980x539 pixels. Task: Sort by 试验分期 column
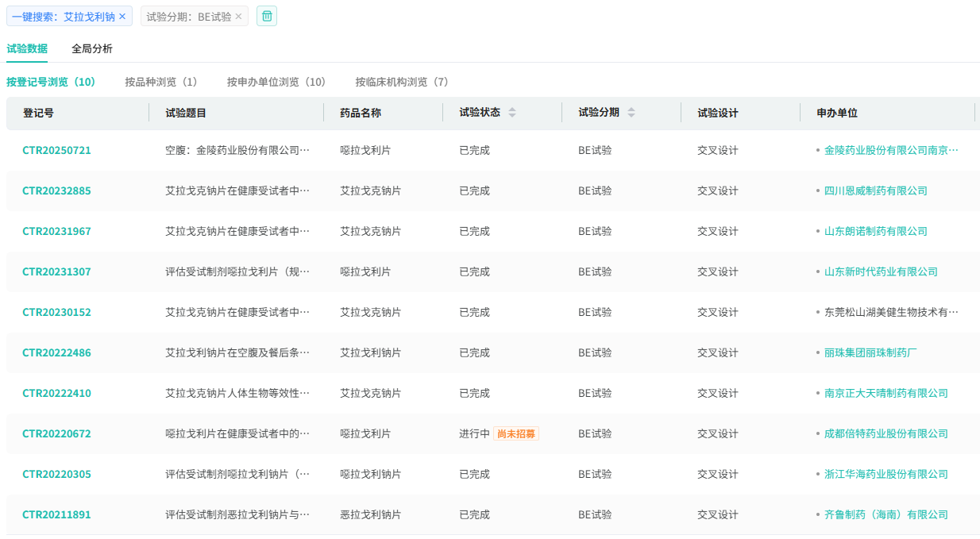631,113
